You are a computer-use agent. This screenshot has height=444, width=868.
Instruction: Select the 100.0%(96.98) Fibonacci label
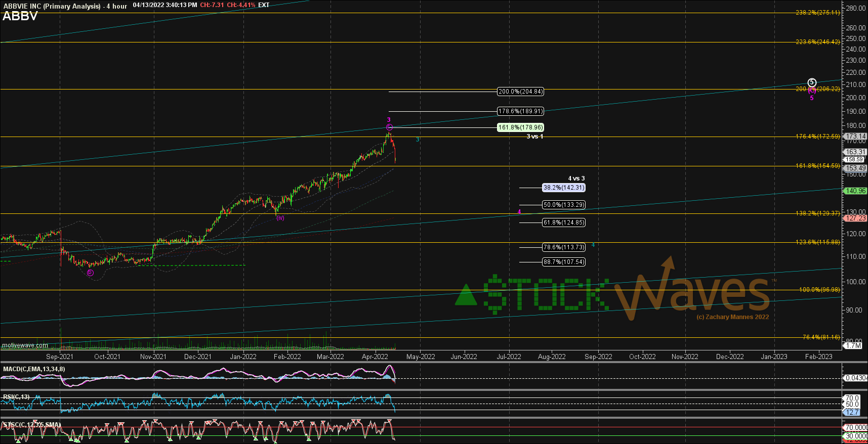pyautogui.click(x=819, y=290)
